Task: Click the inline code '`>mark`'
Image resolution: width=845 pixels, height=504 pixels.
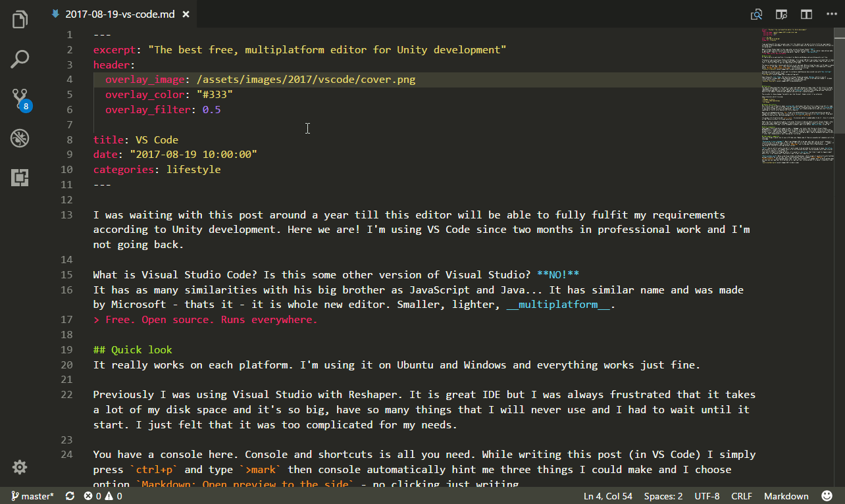Action: pos(261,470)
